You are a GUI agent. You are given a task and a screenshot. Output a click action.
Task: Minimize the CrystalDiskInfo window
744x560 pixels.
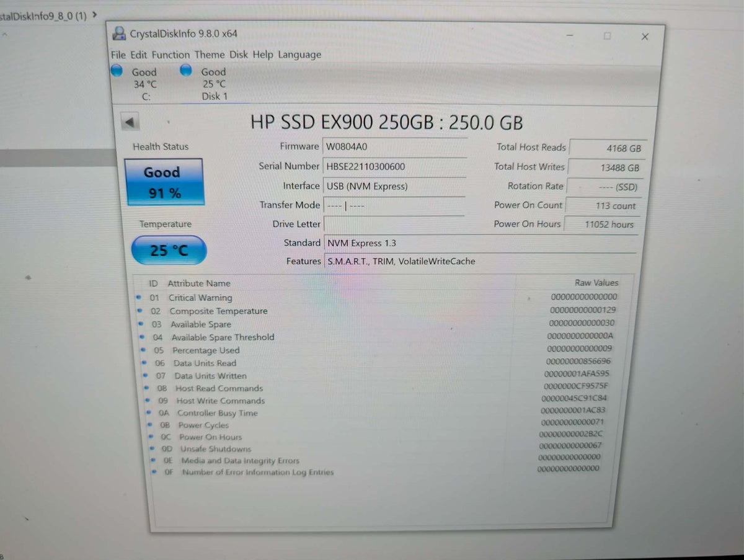pyautogui.click(x=570, y=36)
